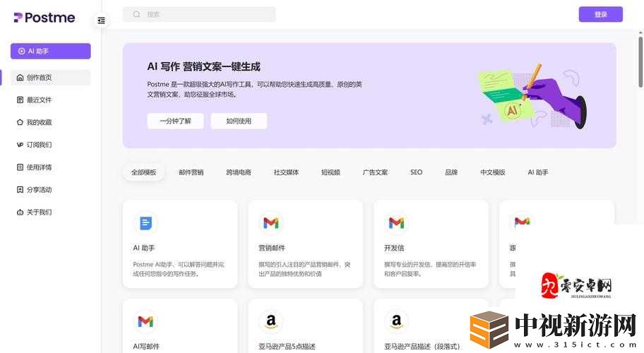
Task: Click the Amazon icon on 亚马逊产品描述(段落式) card
Action: click(396, 321)
